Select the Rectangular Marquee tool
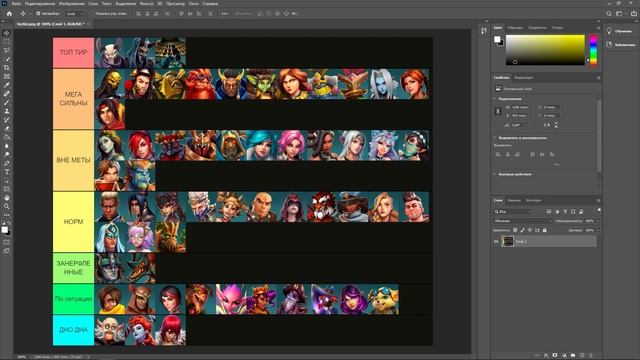 click(7, 42)
